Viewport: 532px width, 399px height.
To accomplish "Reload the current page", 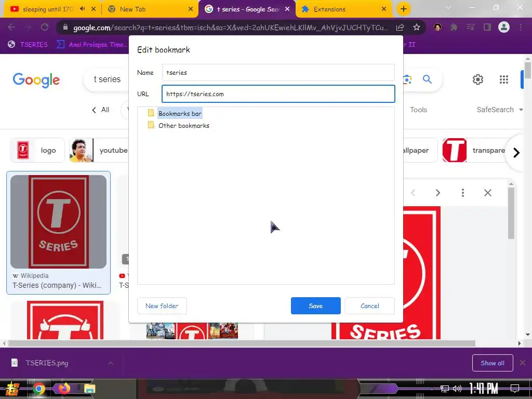I will 45,27.
